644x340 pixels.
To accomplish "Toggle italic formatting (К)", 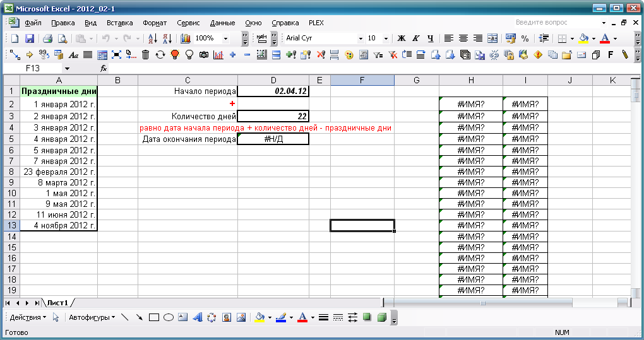I will click(x=415, y=38).
